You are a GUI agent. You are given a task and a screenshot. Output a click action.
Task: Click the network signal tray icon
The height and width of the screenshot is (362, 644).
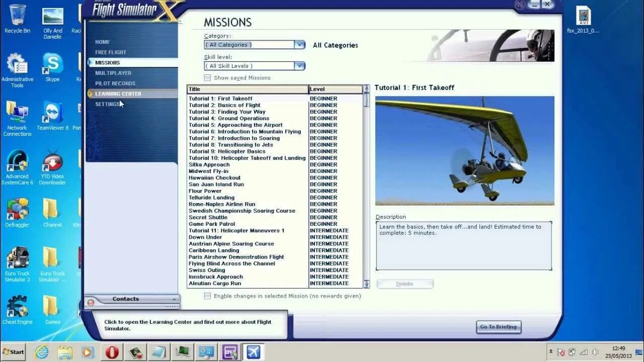pos(584,352)
